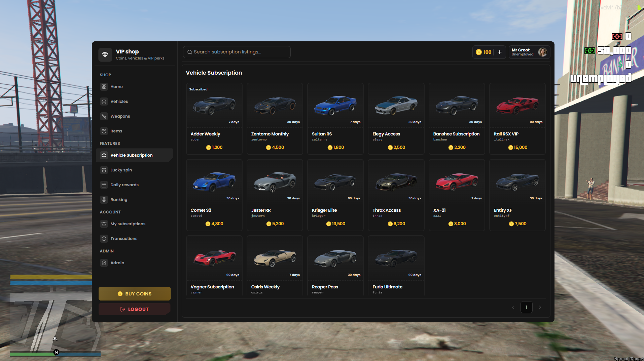Open Daily rewards page
Viewport: 644px width, 361px height.
click(x=135, y=185)
